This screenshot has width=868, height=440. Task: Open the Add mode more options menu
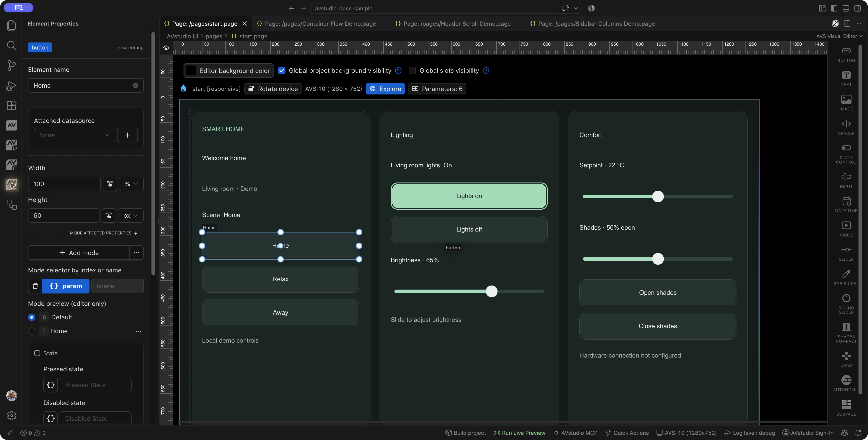pos(137,253)
